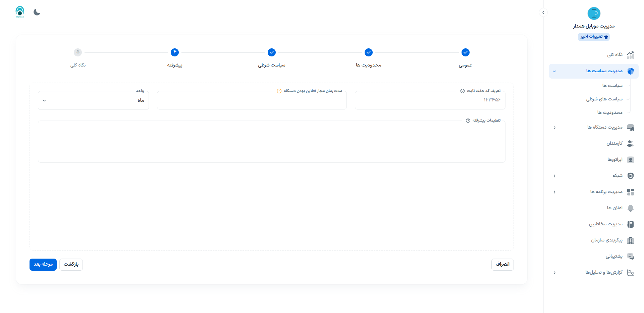Click the Support chat icon
This screenshot has height=313, width=644.
(x=630, y=256)
